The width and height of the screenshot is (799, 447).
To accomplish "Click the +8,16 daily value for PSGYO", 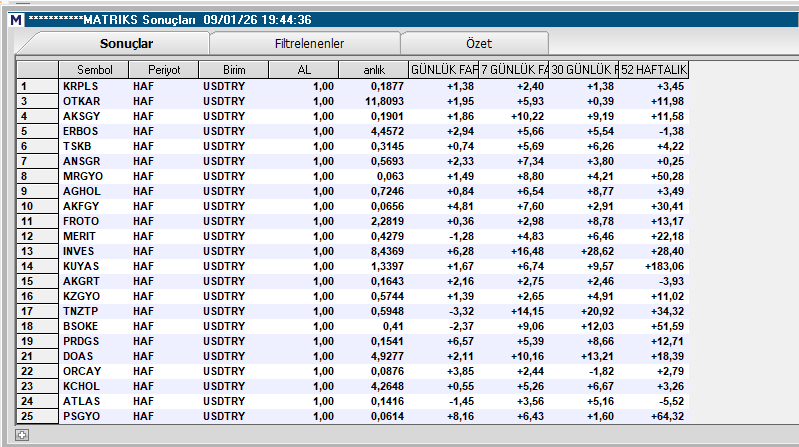I will (x=460, y=416).
